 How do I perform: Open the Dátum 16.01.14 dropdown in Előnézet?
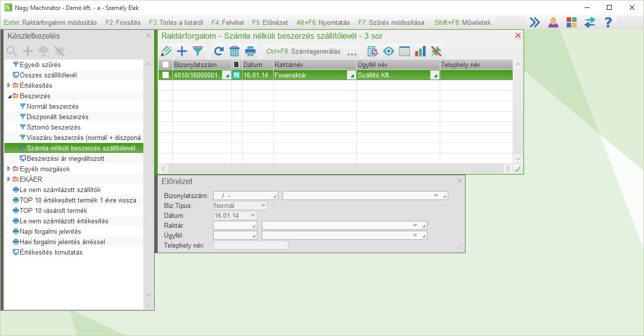[x=253, y=215]
